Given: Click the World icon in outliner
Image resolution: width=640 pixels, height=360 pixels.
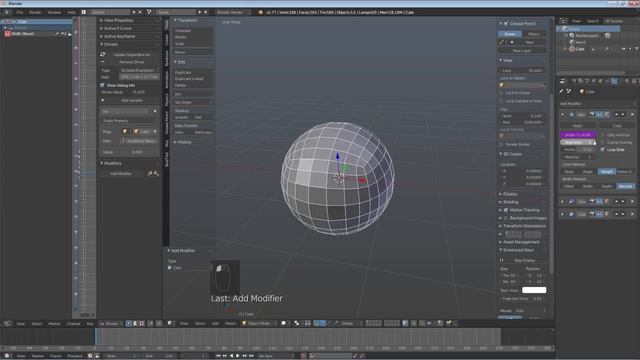Looking at the screenshot, I should coord(572,42).
